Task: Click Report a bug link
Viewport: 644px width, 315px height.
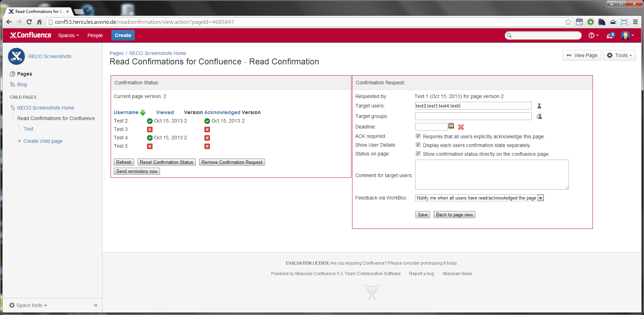Action: 421,274
